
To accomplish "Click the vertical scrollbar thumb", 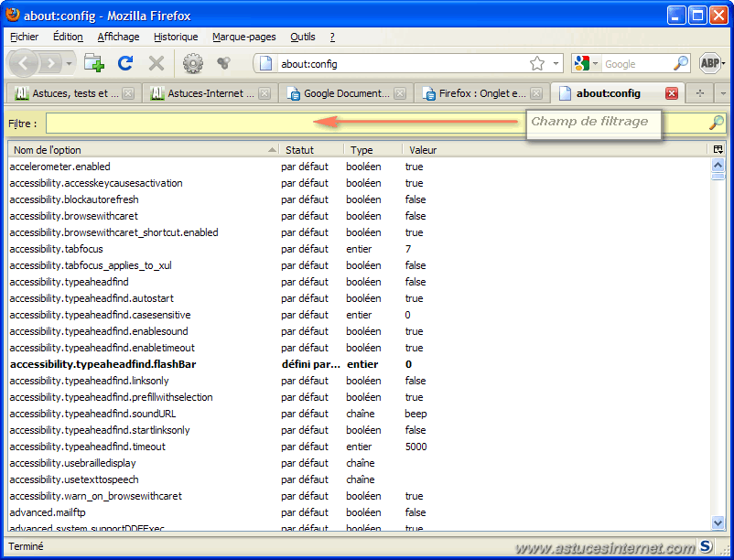I will click(x=718, y=177).
